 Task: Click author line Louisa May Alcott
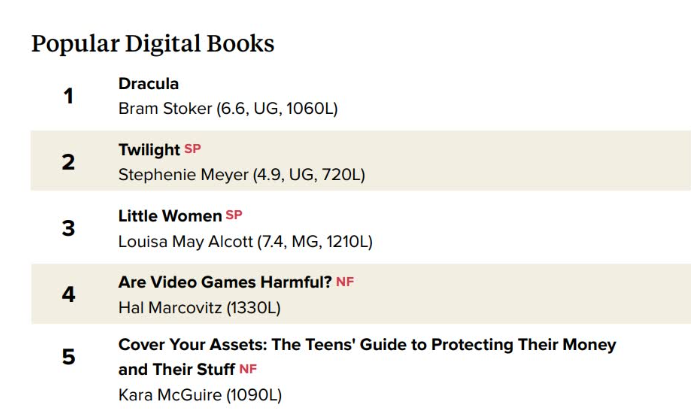245,241
